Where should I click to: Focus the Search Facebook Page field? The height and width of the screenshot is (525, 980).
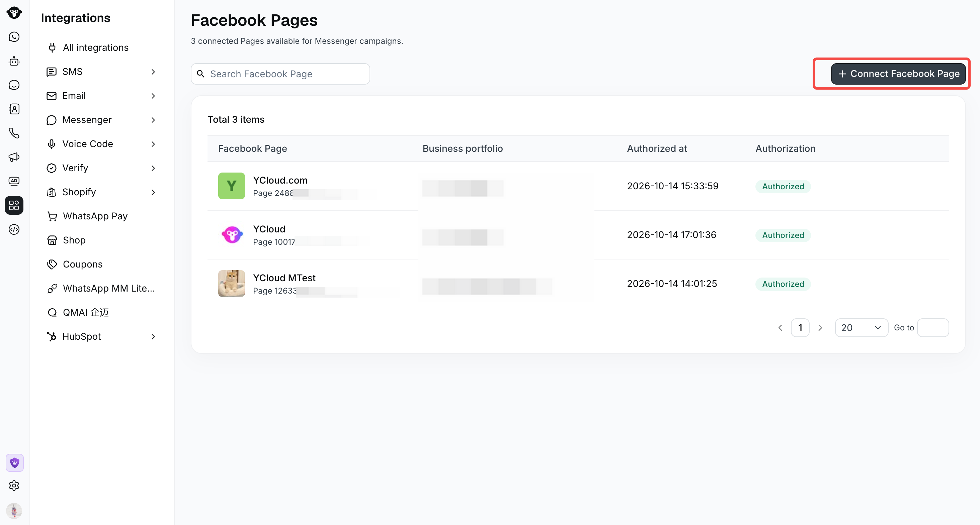pos(280,74)
